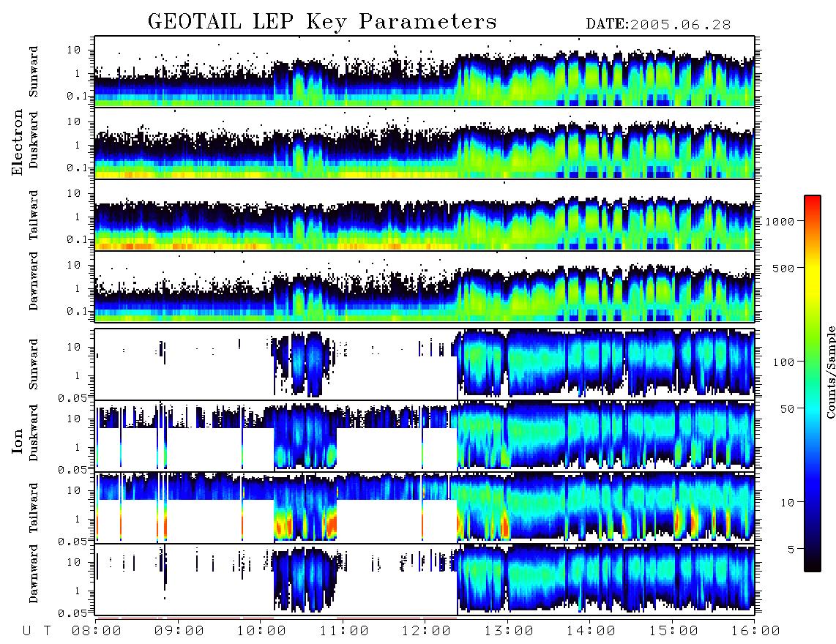This screenshot has width=836, height=644.
Task: Click the title "GEOTAIL LEP Key Parameters"
Action: [322, 22]
